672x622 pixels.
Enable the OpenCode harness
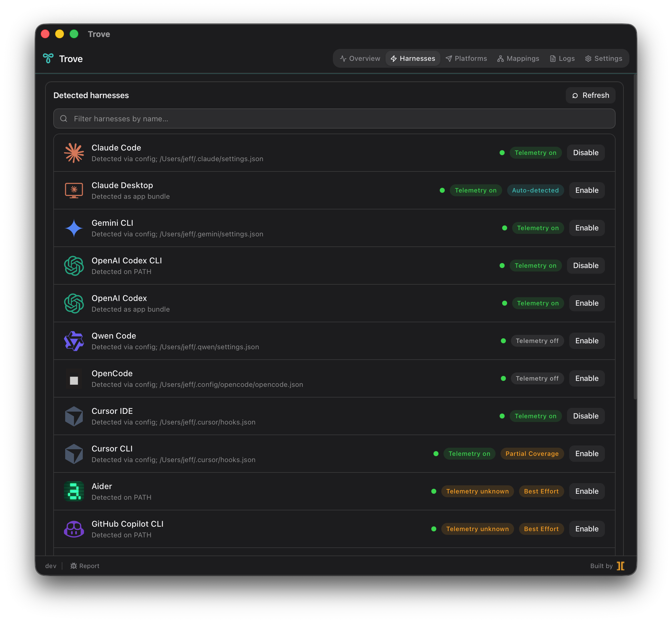pyautogui.click(x=587, y=379)
